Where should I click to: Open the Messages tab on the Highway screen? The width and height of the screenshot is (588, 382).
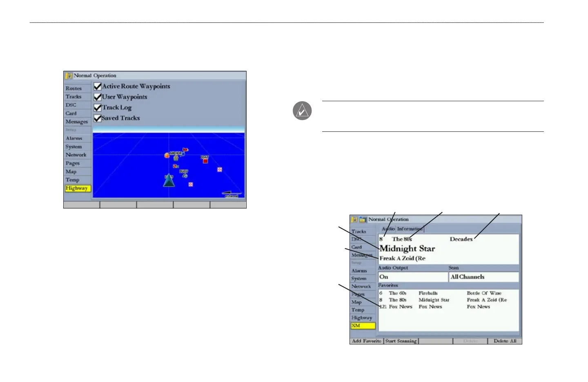coord(77,122)
